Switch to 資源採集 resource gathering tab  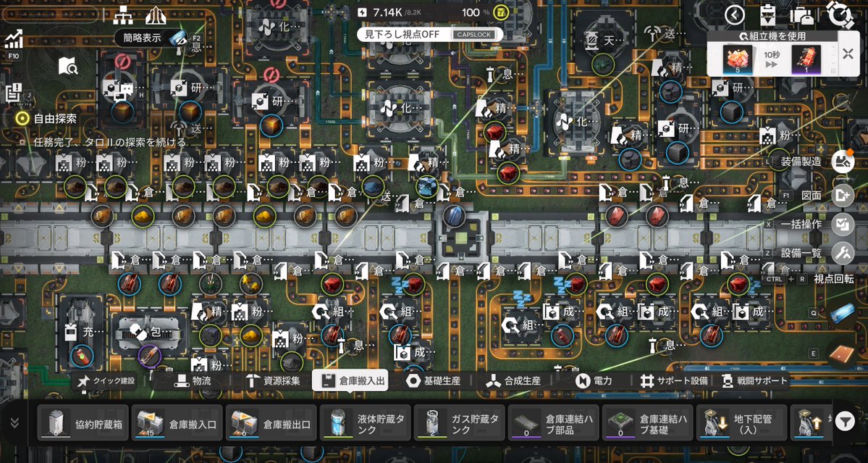pos(274,381)
